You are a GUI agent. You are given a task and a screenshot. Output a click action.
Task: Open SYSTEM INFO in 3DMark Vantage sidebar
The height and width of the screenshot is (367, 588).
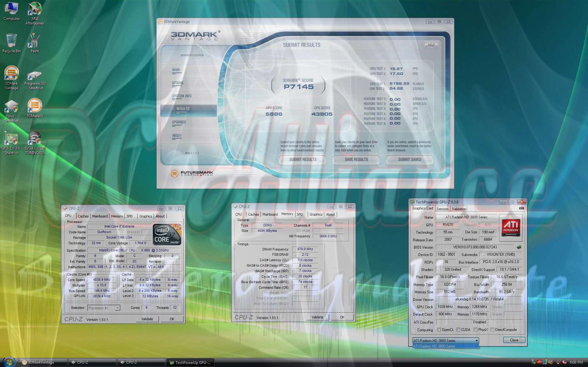(x=182, y=96)
